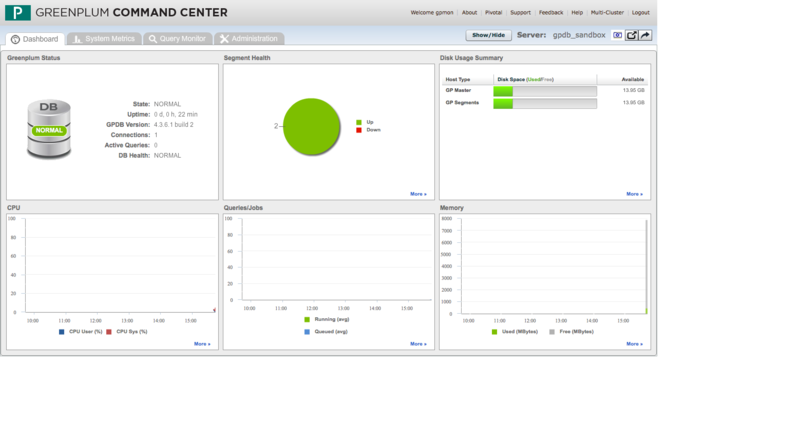Expand More in the CPU panel
Viewport: 800px width, 421px height.
click(202, 344)
